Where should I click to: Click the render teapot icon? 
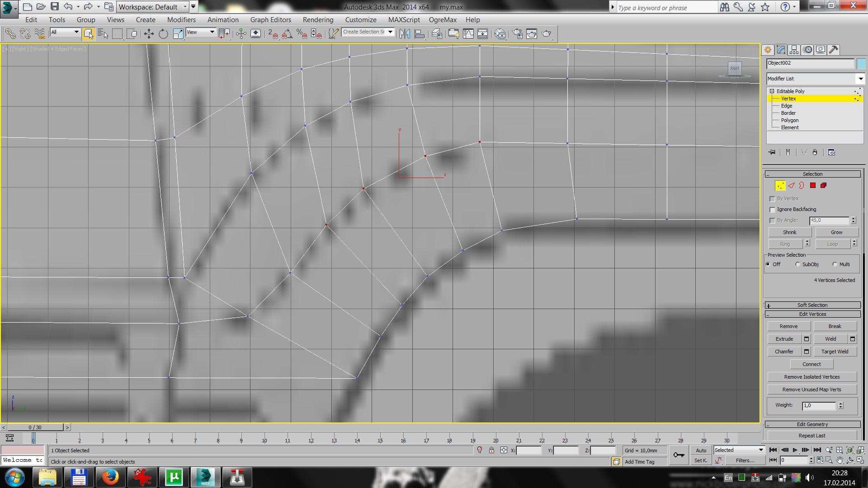546,34
